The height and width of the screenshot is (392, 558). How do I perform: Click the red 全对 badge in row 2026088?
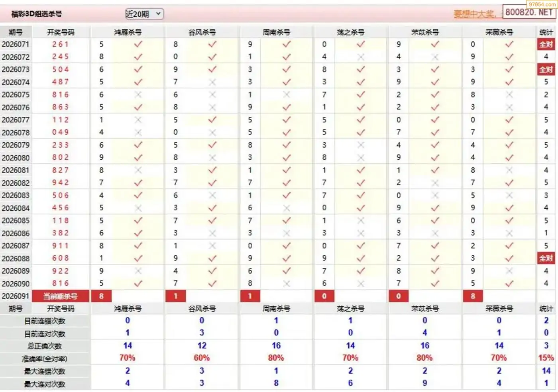pos(546,258)
